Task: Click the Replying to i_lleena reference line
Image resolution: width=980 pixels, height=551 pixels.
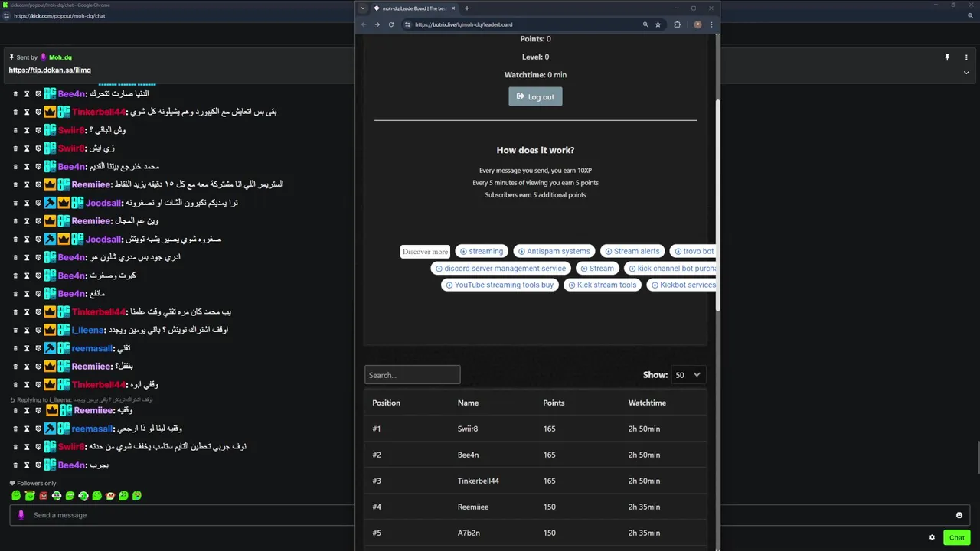Action: pyautogui.click(x=81, y=399)
